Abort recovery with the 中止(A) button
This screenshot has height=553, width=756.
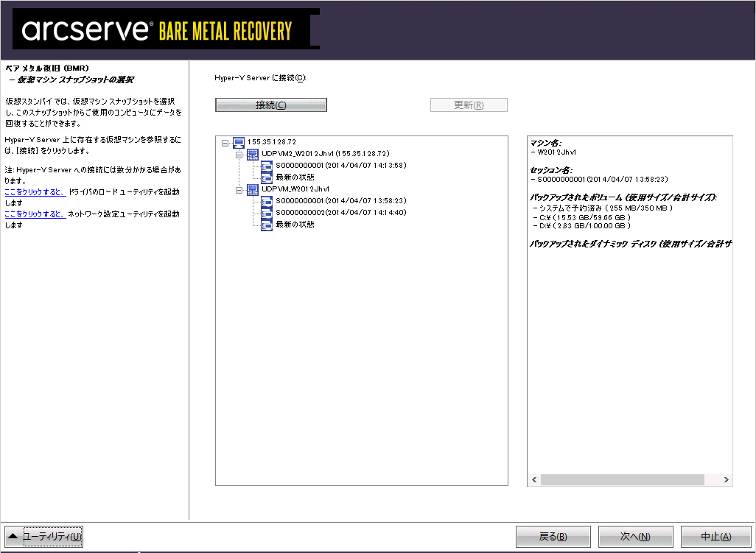pos(716,537)
